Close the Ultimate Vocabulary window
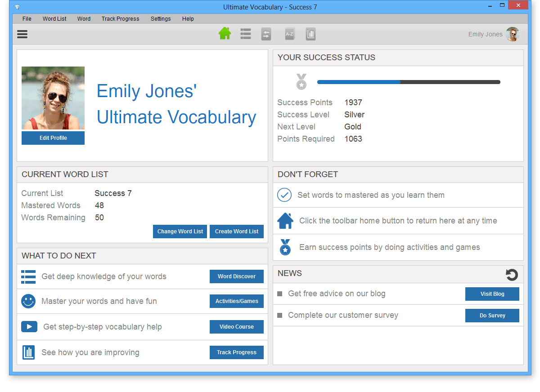Image resolution: width=540 pixels, height=392 pixels. pyautogui.click(x=518, y=6)
